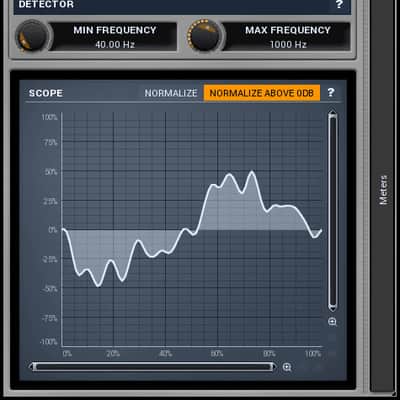Viewport: 400px width, 400px height.
Task: Click the vertical scope scrollbar
Action: coord(332,211)
